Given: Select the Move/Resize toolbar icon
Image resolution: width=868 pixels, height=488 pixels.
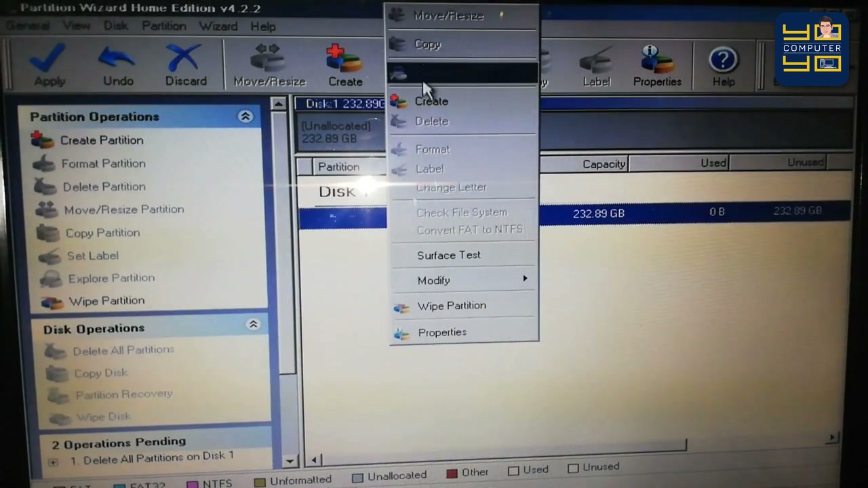Looking at the screenshot, I should coord(269,65).
